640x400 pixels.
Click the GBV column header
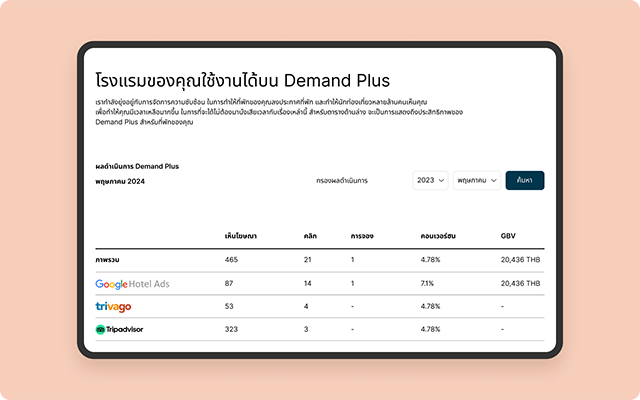click(x=508, y=236)
